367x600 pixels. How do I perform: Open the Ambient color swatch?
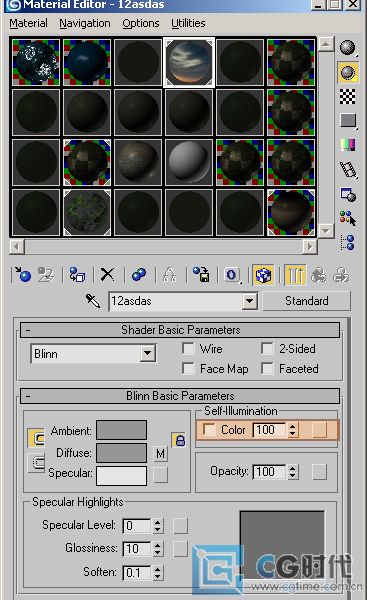click(121, 430)
